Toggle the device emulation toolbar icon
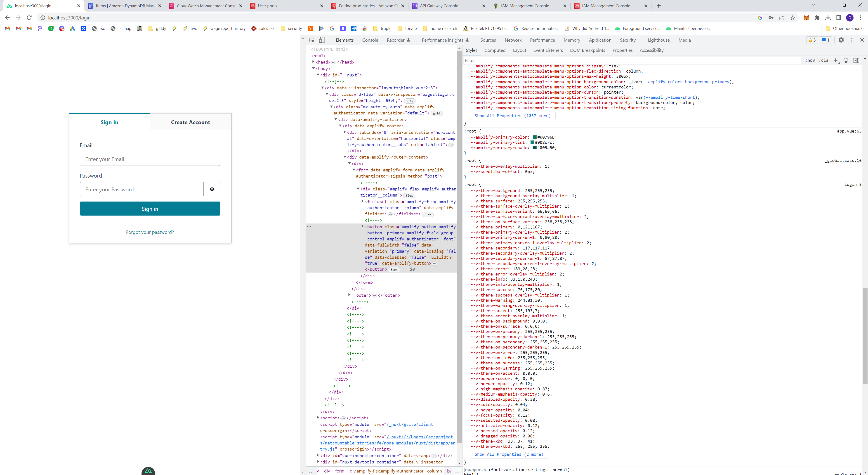 322,40
